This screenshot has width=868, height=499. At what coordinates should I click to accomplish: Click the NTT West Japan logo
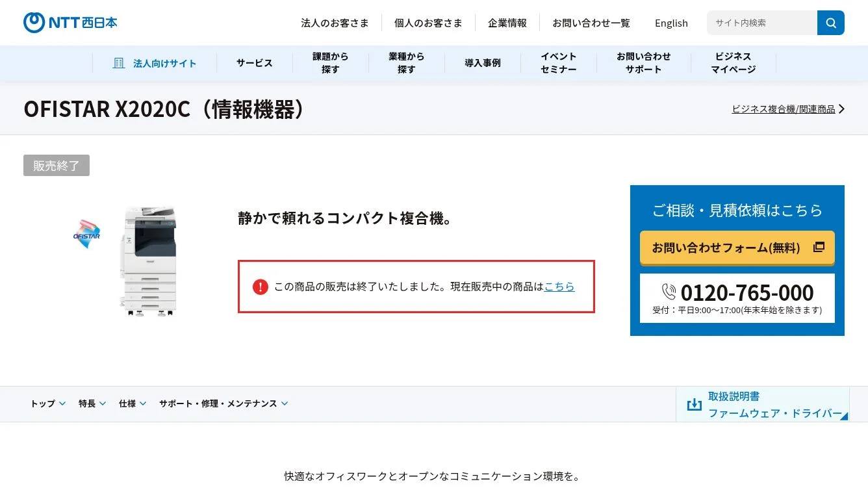tap(70, 23)
